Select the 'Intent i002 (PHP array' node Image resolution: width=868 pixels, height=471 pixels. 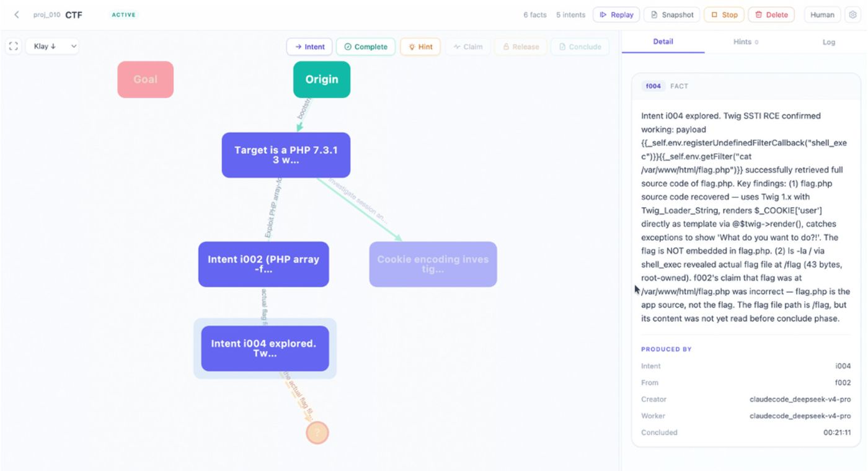pos(263,264)
